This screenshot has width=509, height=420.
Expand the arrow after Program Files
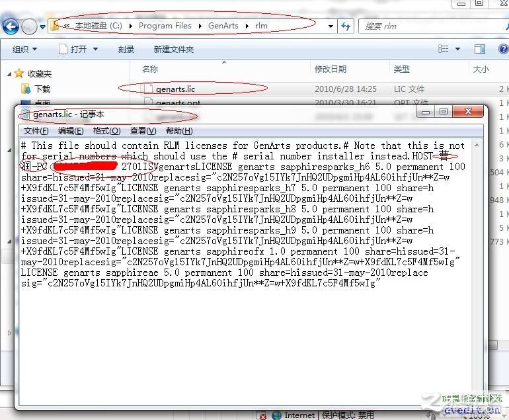200,26
